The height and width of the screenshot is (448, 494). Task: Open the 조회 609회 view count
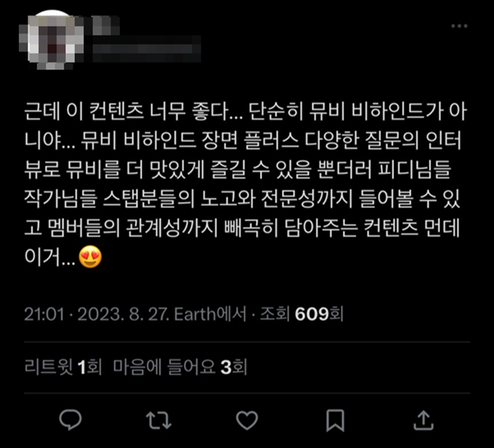[302, 314]
